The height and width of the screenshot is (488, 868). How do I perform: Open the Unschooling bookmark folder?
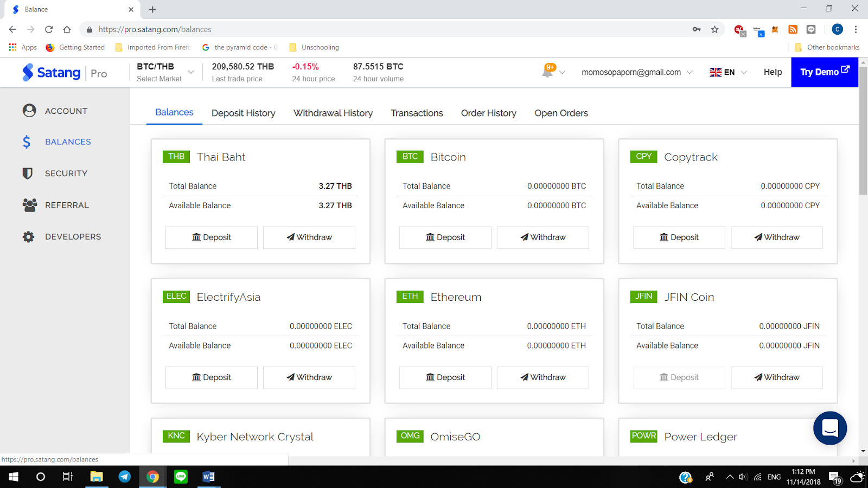(315, 47)
